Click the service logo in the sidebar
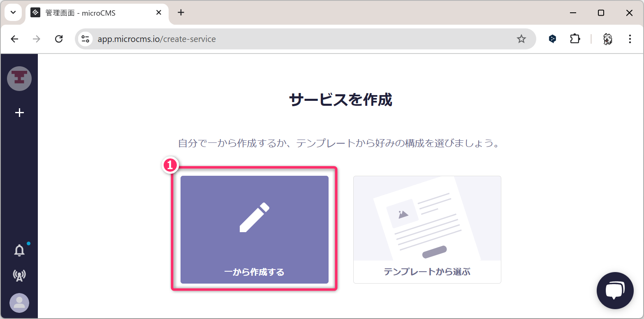The width and height of the screenshot is (644, 319). (19, 79)
